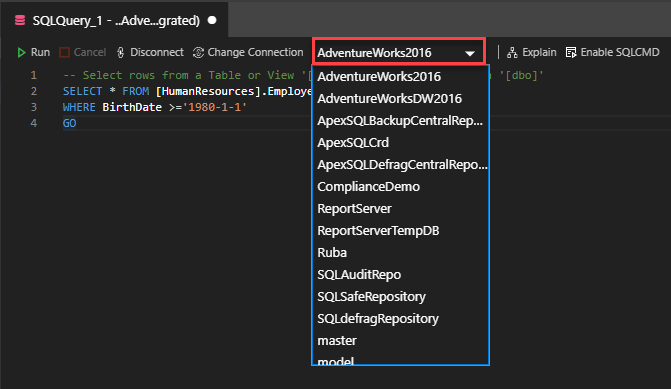671x389 pixels.
Task: Click the SELECT keyword in line 2
Action: click(83, 91)
